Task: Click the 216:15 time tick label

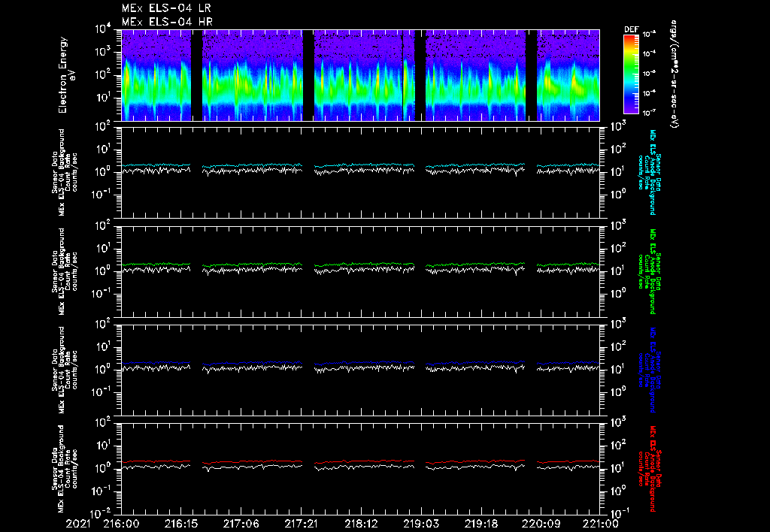Action: tap(181, 523)
